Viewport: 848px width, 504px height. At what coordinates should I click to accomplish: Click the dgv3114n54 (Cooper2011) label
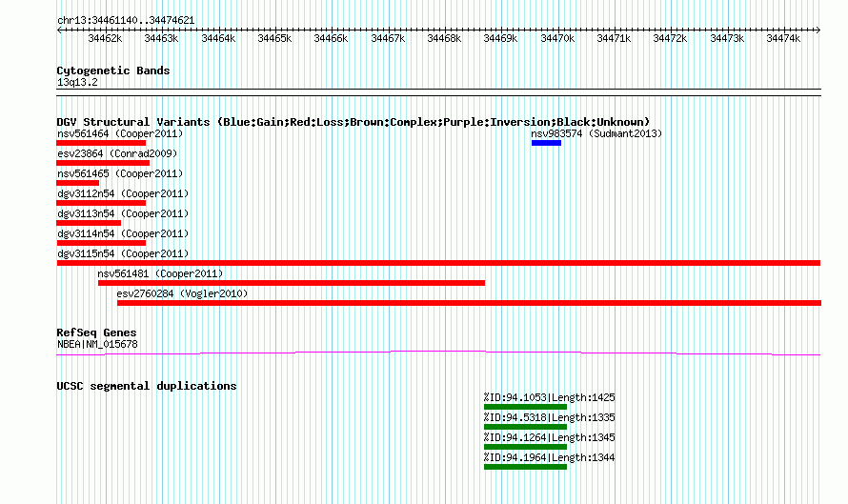[x=122, y=234]
